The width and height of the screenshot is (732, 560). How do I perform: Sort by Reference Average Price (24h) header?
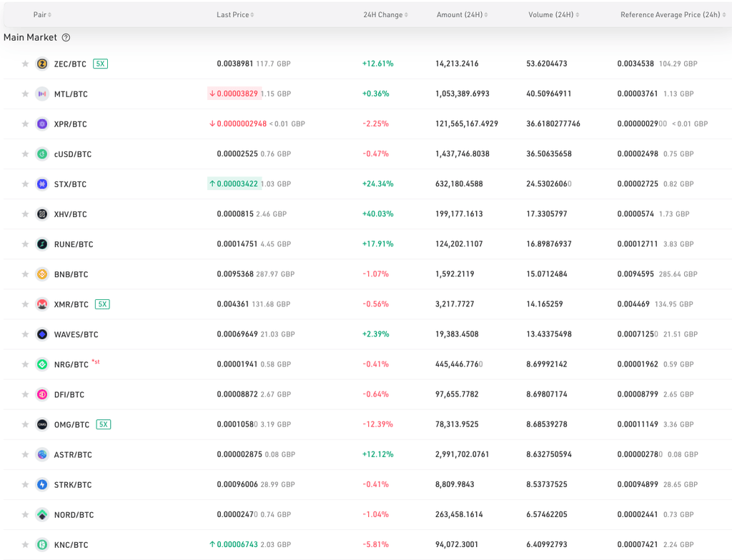(x=673, y=15)
